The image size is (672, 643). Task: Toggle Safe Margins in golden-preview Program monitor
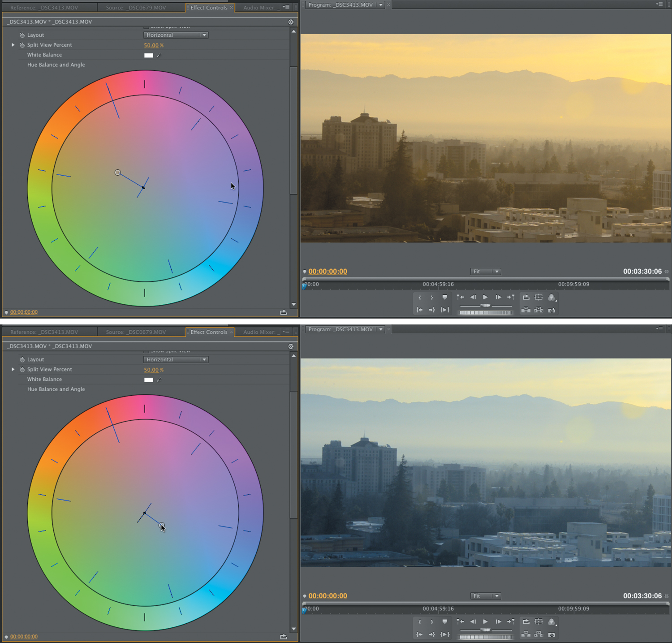[x=539, y=297]
